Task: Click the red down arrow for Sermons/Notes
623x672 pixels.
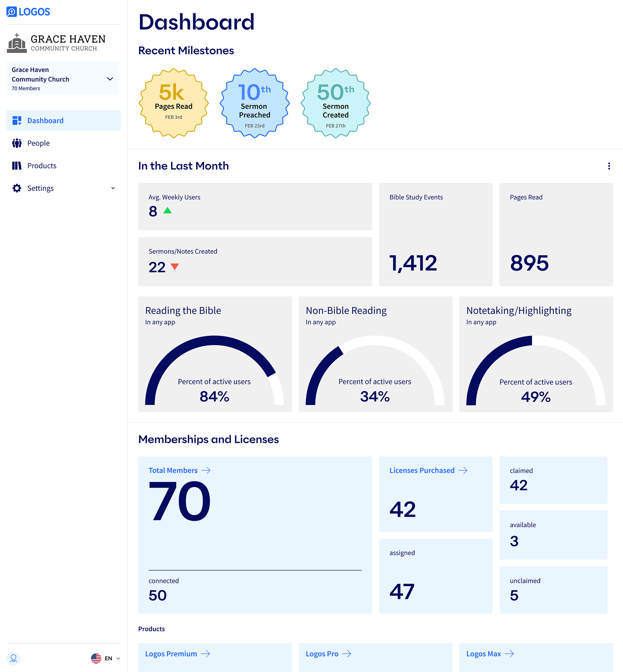Action: click(175, 267)
